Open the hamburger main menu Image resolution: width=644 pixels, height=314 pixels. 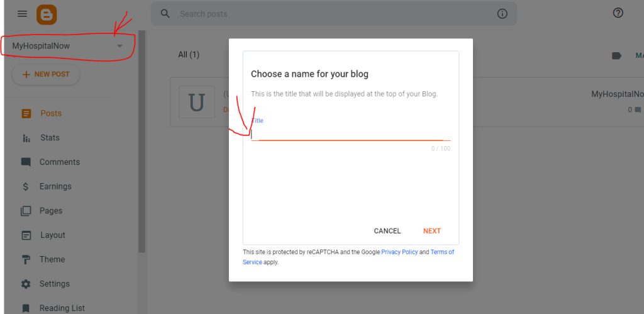coord(22,14)
